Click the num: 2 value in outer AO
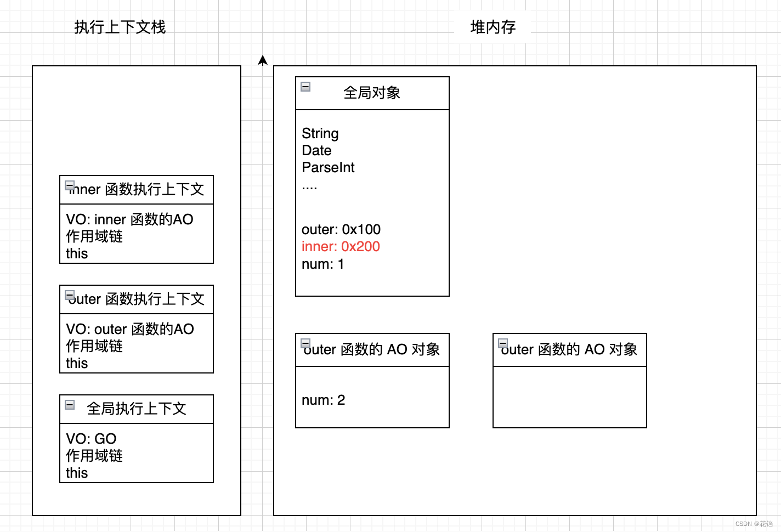This screenshot has width=781, height=532. pyautogui.click(x=324, y=400)
